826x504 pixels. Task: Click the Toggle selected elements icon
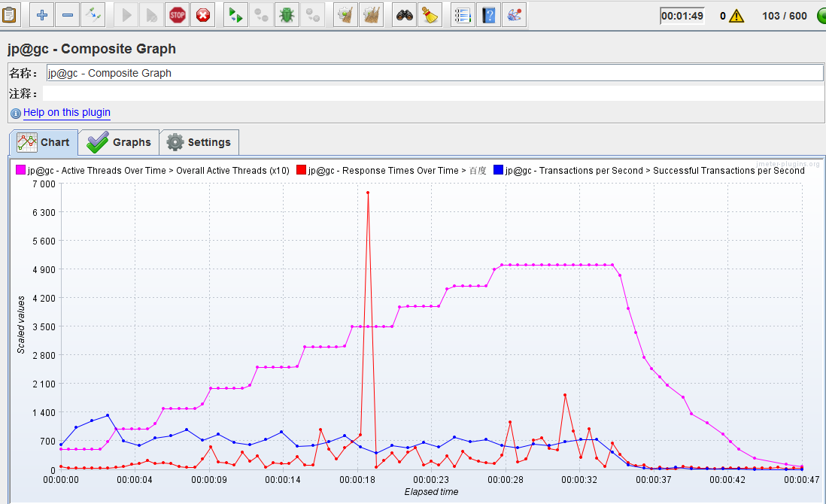point(93,15)
